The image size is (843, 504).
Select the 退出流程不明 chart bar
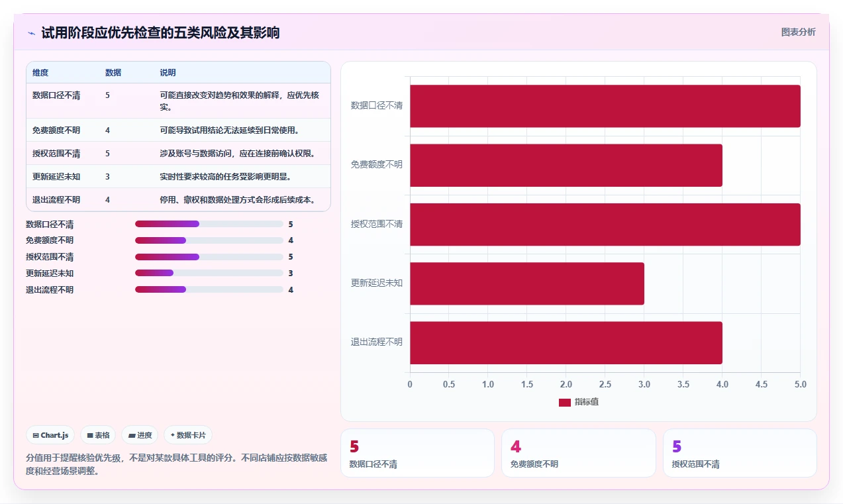[566, 342]
